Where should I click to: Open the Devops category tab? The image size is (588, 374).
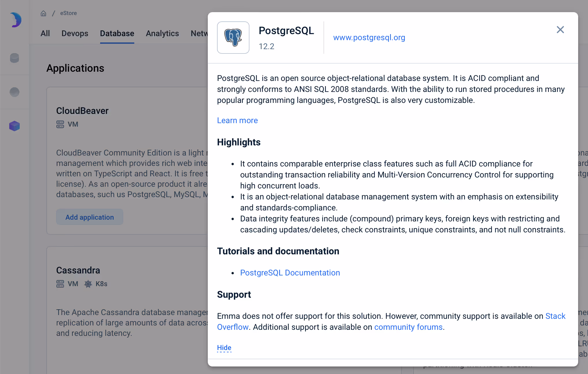point(75,34)
